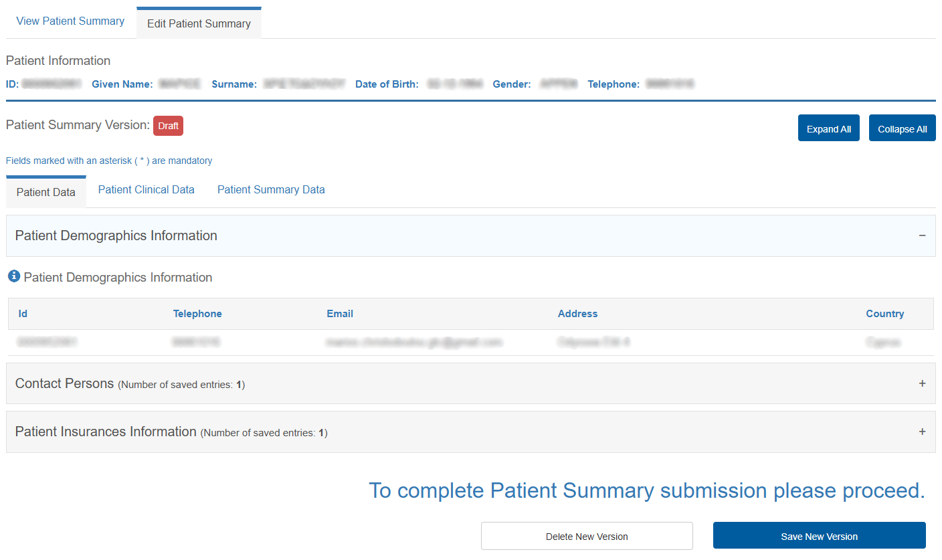Screen dimensions: 942x560
Task: Select the Patient Data tab
Action: (x=46, y=193)
